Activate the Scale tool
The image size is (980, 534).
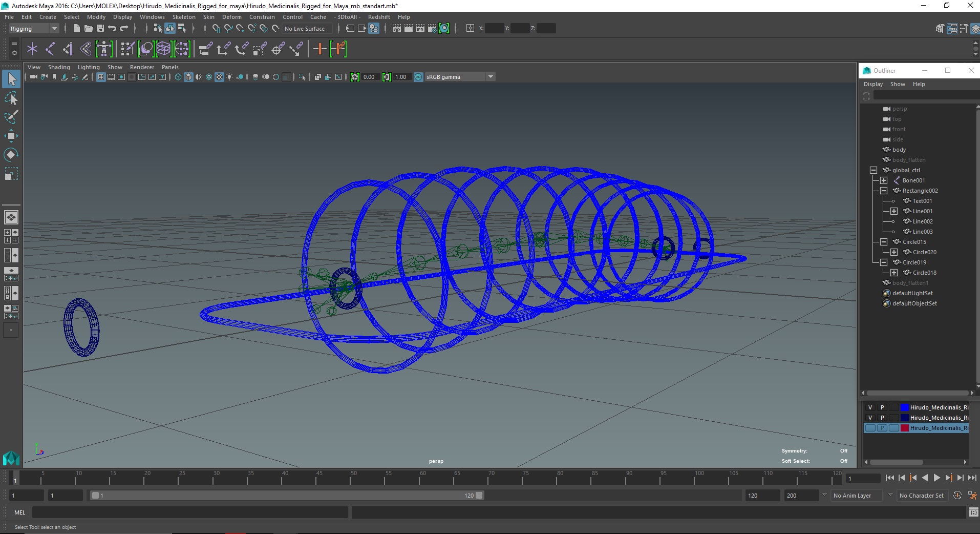click(x=11, y=174)
